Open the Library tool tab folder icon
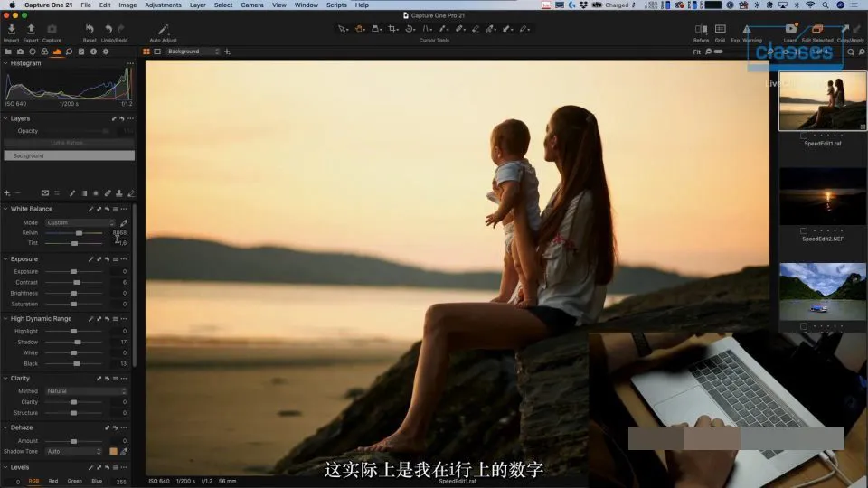 pyautogui.click(x=8, y=52)
